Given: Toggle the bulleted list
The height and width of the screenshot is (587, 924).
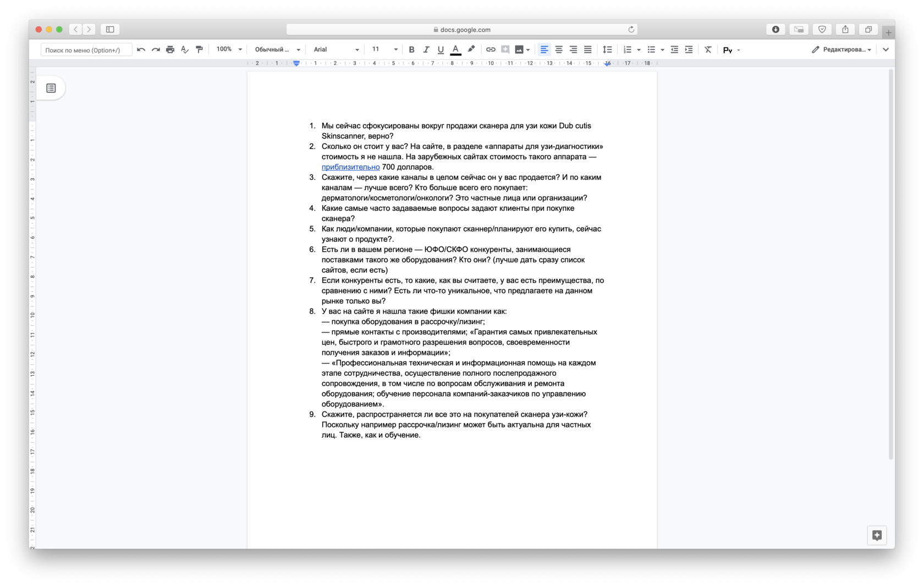Looking at the screenshot, I should pyautogui.click(x=651, y=50).
